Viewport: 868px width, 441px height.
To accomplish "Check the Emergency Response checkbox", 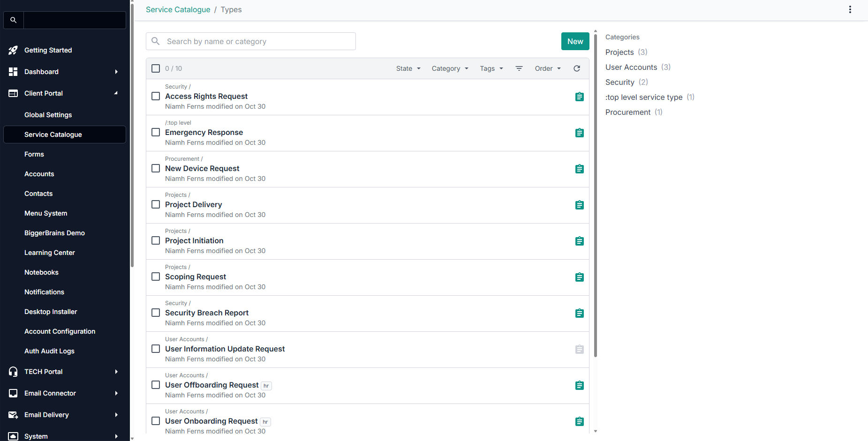I will point(156,132).
